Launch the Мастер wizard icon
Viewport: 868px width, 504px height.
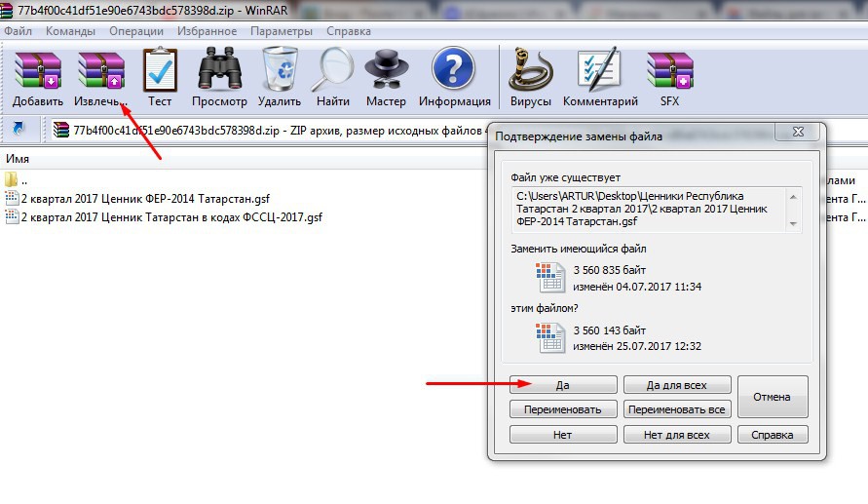387,69
